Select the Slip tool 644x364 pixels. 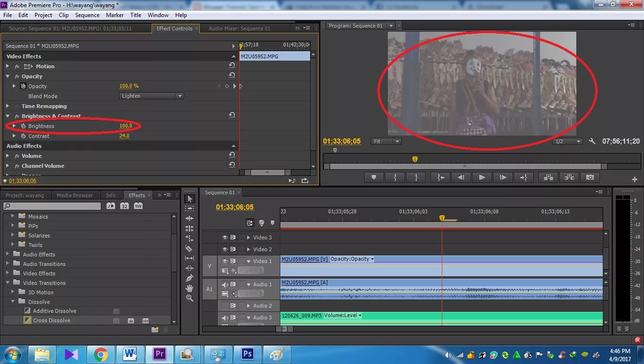coord(189,258)
